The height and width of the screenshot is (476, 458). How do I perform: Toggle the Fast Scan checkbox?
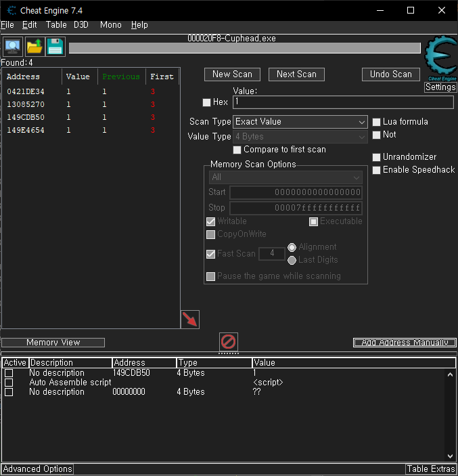(x=210, y=254)
